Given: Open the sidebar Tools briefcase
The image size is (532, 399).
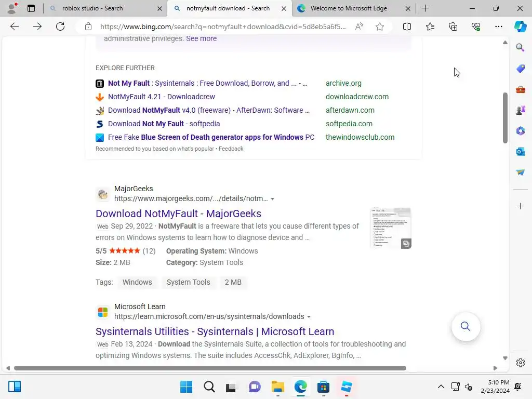Looking at the screenshot, I should click(520, 89).
